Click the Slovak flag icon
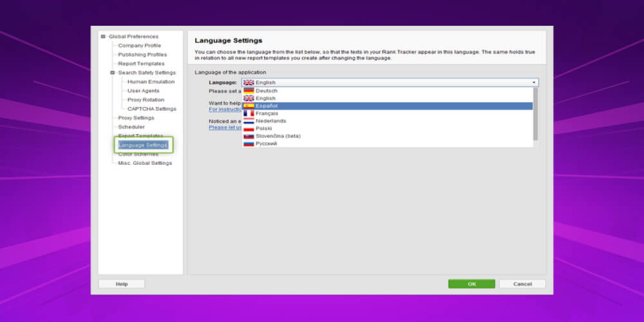Image resolution: width=644 pixels, height=322 pixels. pos(249,136)
